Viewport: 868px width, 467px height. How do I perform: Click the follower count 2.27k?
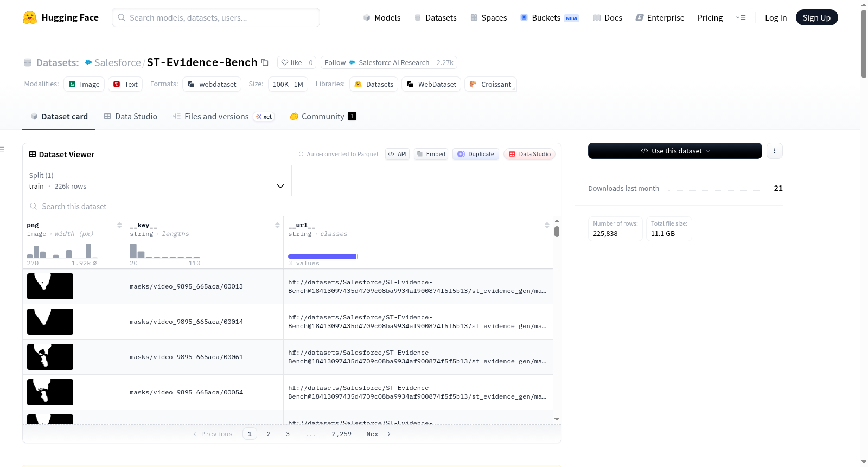coord(445,62)
